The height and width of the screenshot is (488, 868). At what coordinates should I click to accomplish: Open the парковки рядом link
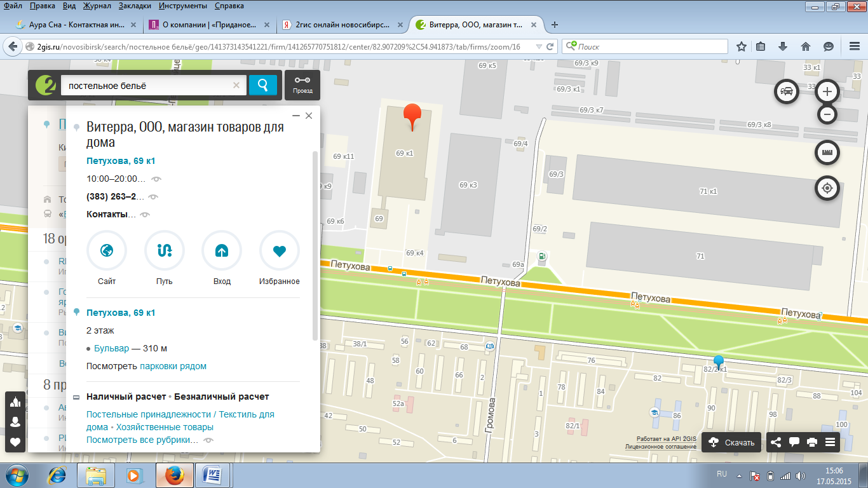tap(173, 366)
